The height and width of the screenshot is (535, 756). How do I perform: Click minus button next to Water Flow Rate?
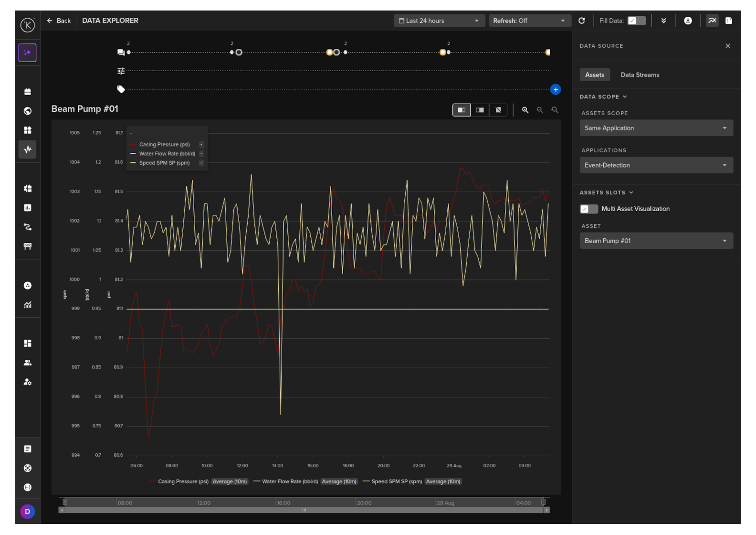tap(201, 154)
